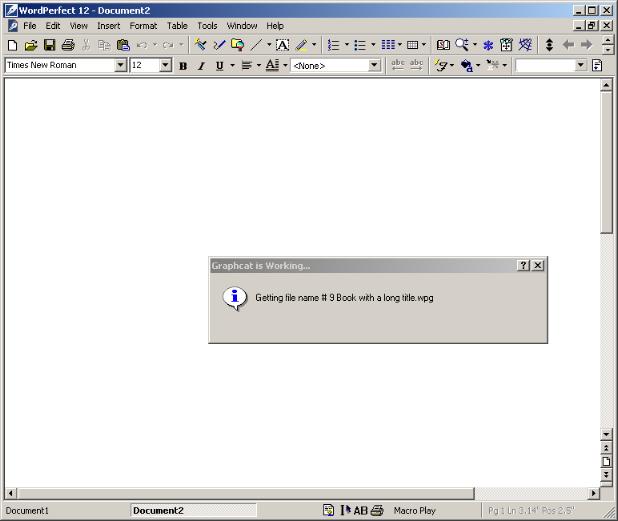Viewport: 618px width, 521px height.
Task: Click the Undo arrow icon
Action: click(x=142, y=45)
